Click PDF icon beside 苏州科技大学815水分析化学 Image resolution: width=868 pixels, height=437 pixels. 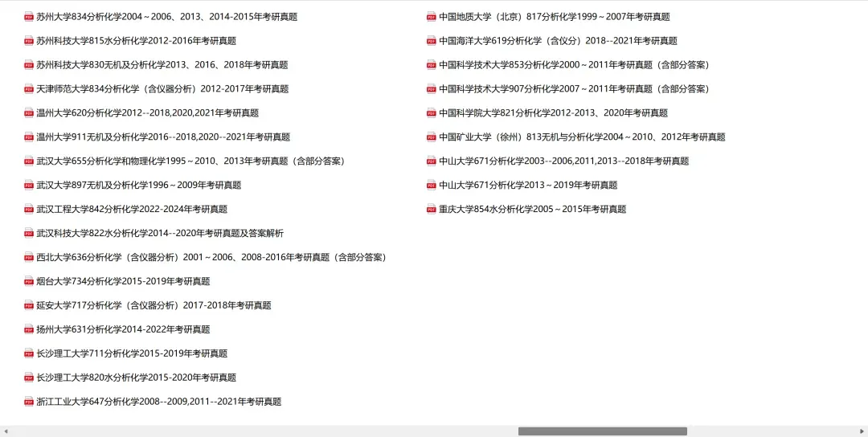point(29,41)
